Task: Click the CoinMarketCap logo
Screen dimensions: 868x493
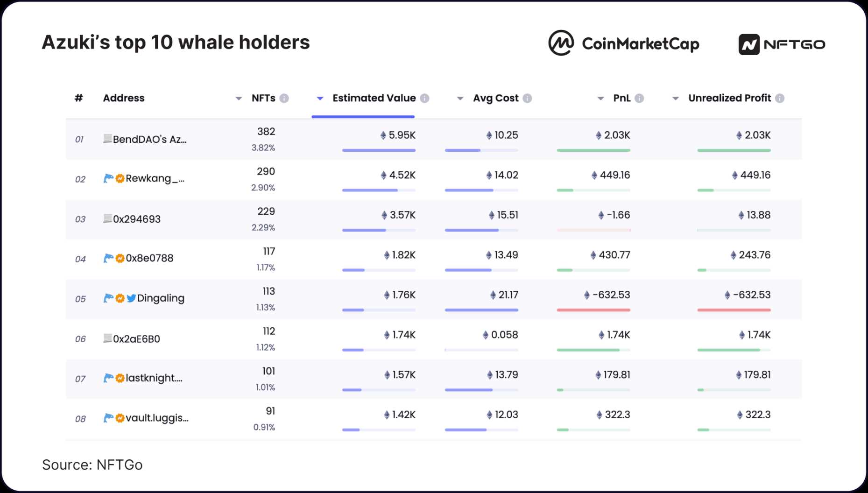Action: [x=623, y=43]
